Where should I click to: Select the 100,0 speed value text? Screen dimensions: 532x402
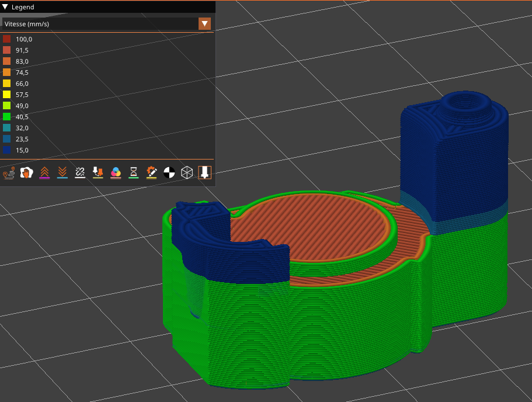pos(24,39)
